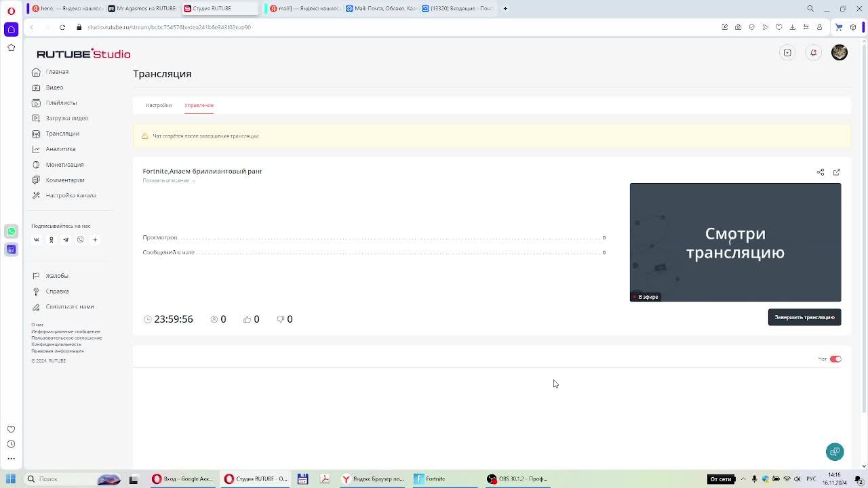Image resolution: width=868 pixels, height=488 pixels.
Task: Switch to Mail: Почта, Облако browser tab
Action: pos(380,8)
